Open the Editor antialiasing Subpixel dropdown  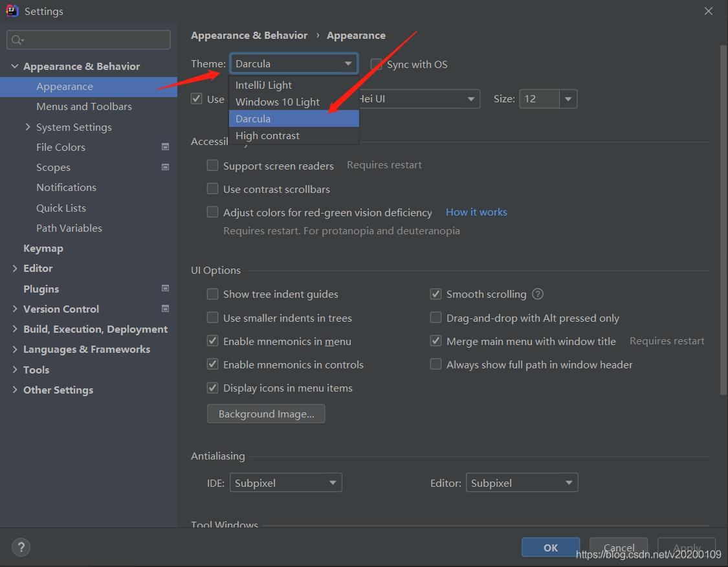[x=522, y=482]
